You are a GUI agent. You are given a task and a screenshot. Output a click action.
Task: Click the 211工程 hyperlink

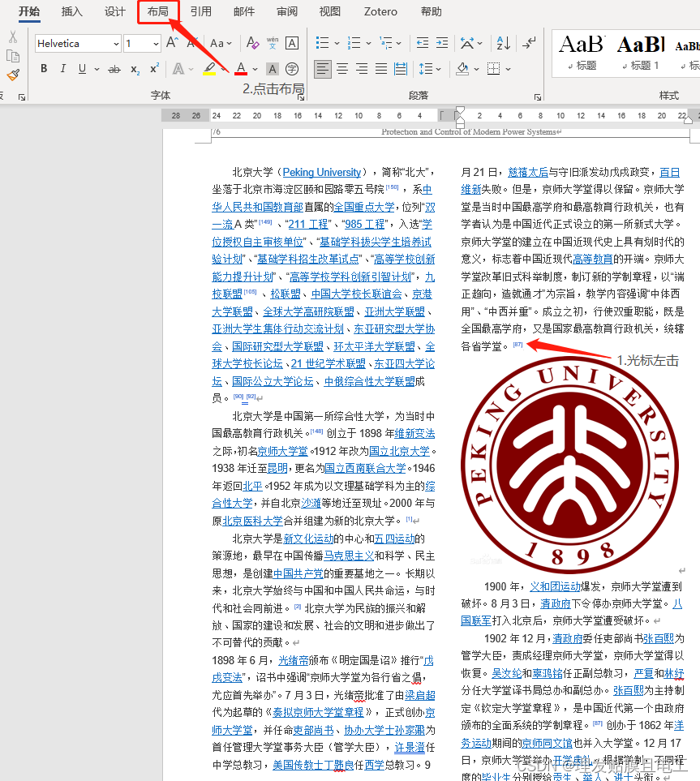[x=308, y=224]
